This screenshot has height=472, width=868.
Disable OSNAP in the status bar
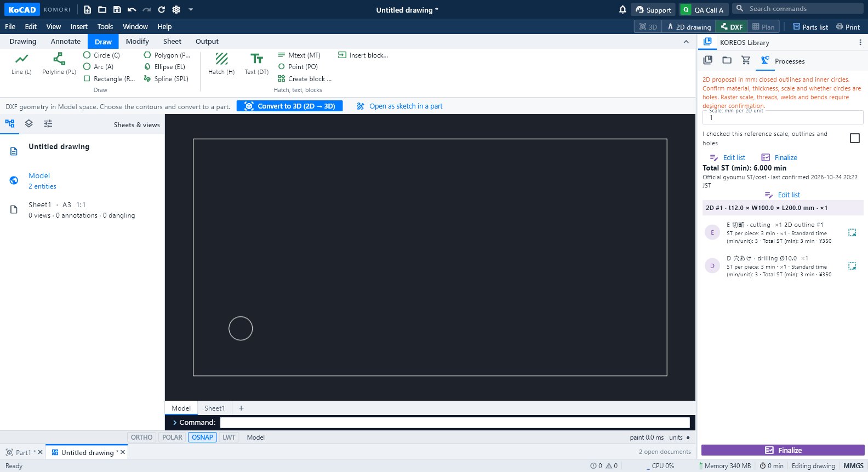pos(202,437)
